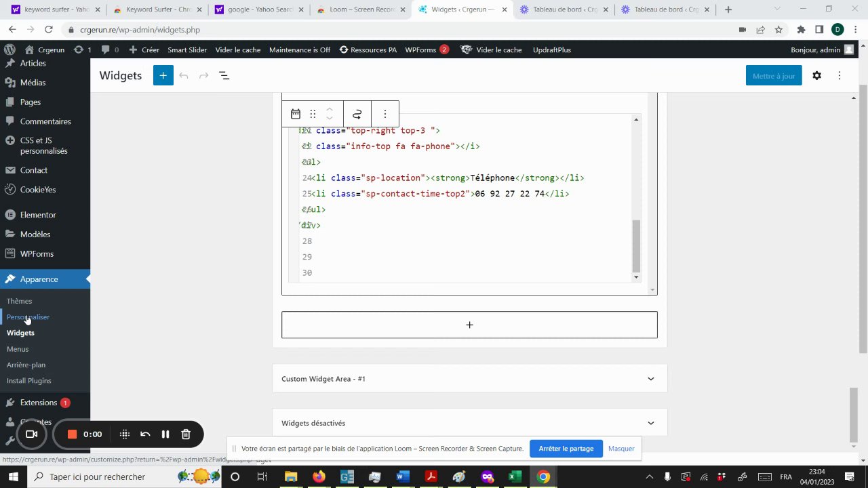Open the settings gear next to Mettre à jour

(816, 76)
